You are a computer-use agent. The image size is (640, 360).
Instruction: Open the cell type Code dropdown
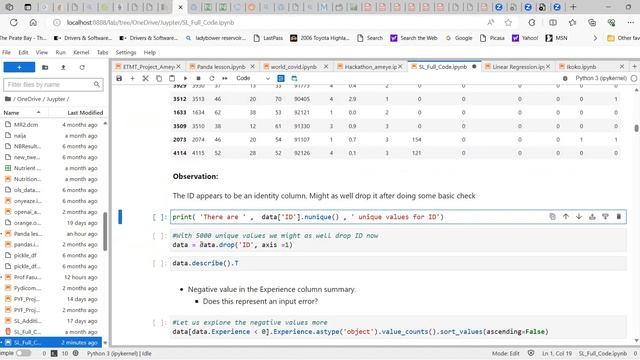tap(253, 78)
